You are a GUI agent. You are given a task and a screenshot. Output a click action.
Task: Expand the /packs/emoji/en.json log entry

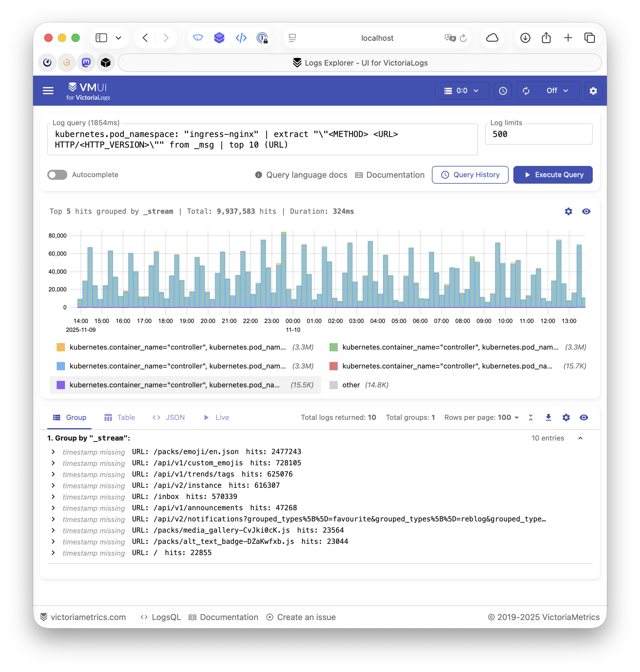tap(53, 452)
